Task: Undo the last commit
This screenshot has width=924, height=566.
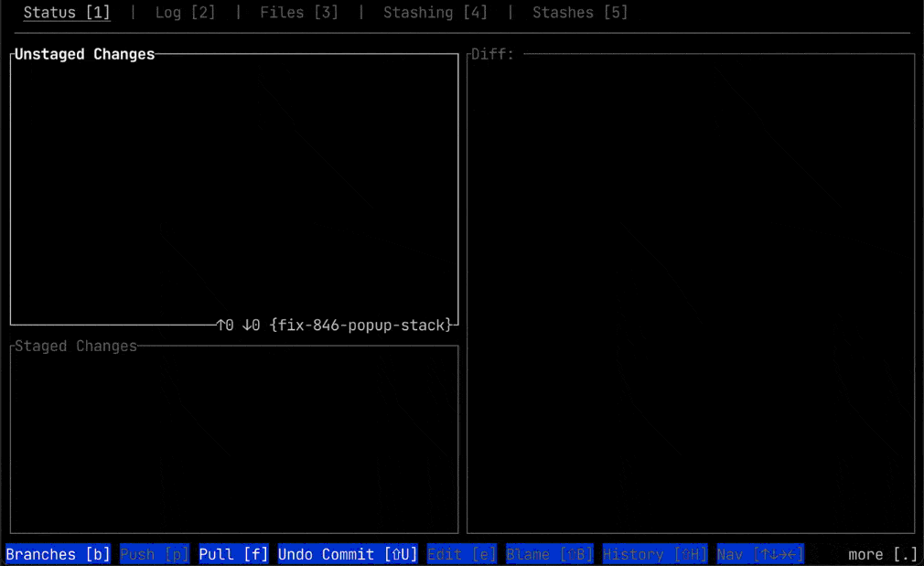Action: 347,553
